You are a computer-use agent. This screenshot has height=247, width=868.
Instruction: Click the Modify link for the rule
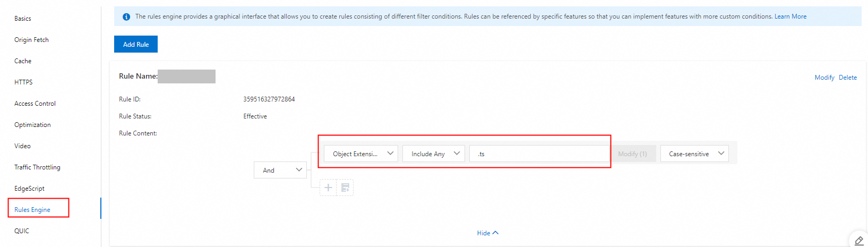coord(824,78)
